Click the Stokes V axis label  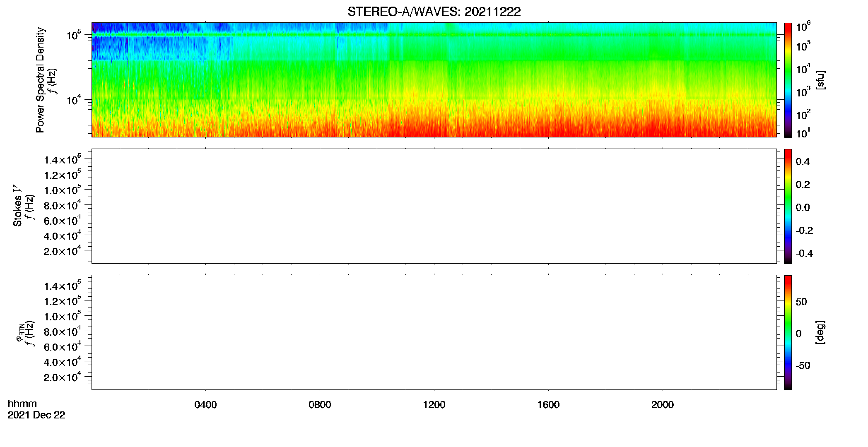pos(17,206)
